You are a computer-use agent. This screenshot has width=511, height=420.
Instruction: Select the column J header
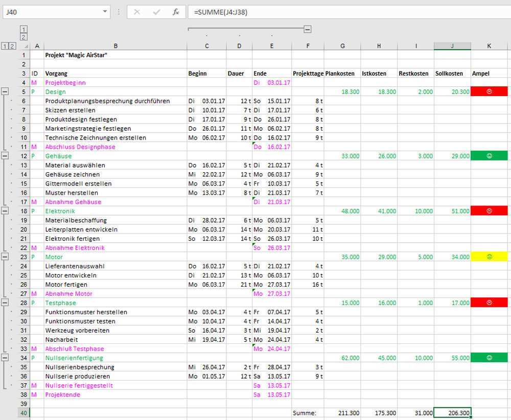[x=452, y=46]
